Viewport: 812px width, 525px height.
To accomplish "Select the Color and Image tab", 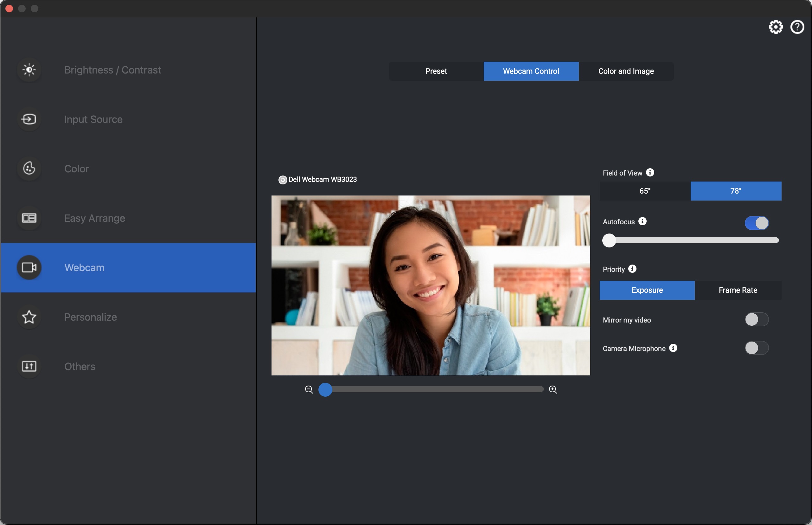I will pyautogui.click(x=626, y=70).
